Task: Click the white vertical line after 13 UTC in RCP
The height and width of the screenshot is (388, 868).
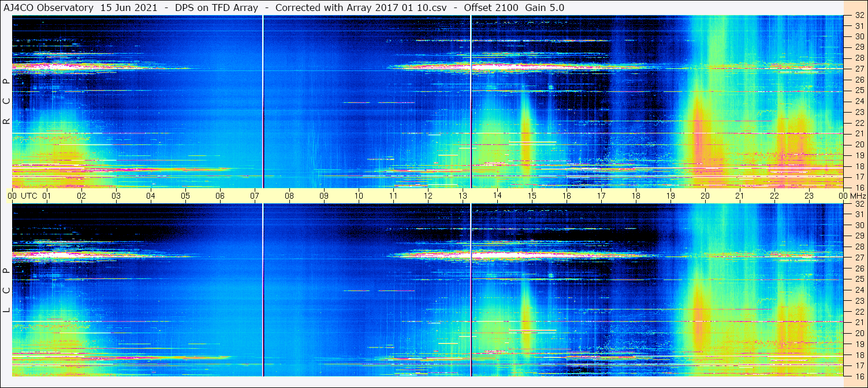Action: click(471, 101)
